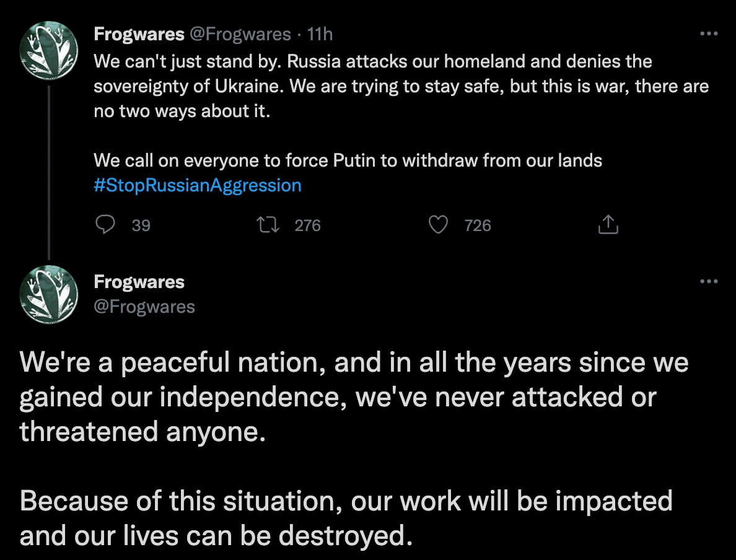Click the reply speech bubble icon
Image resolution: width=736 pixels, height=560 pixels.
pyautogui.click(x=106, y=225)
